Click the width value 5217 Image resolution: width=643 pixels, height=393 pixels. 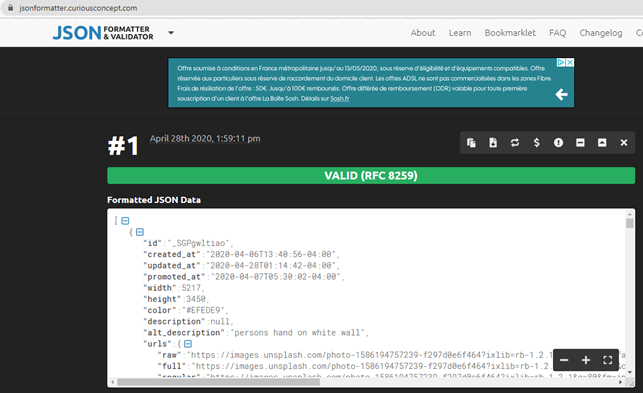coord(191,288)
